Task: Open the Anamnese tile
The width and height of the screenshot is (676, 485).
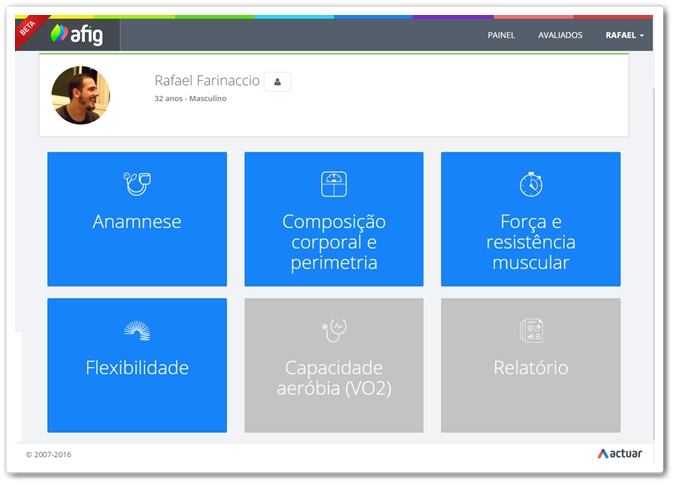Action: (137, 219)
